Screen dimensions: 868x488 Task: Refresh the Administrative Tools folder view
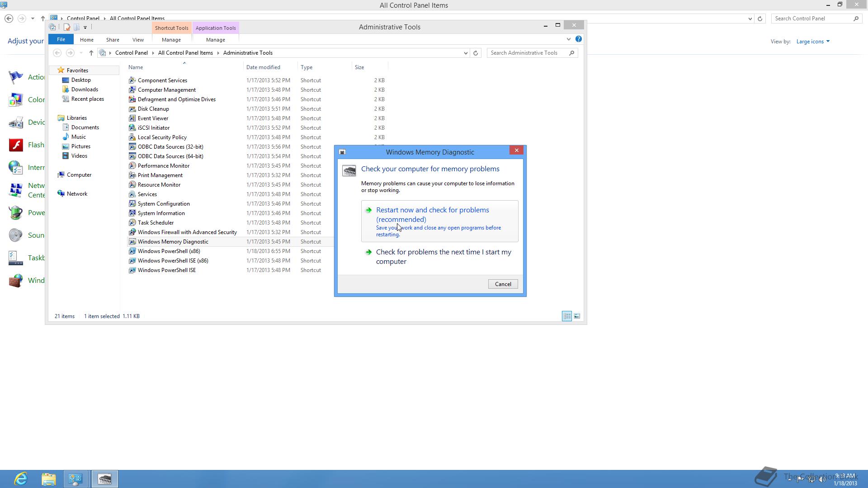point(476,53)
